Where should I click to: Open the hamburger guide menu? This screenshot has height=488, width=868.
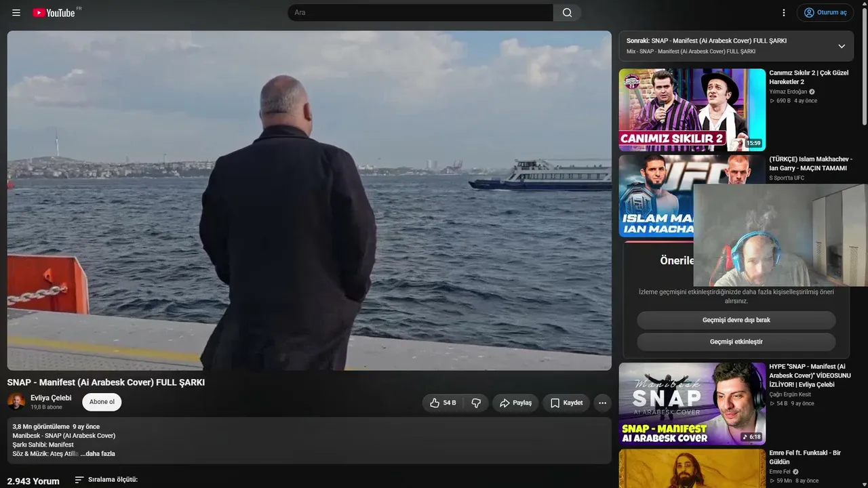[x=16, y=13]
